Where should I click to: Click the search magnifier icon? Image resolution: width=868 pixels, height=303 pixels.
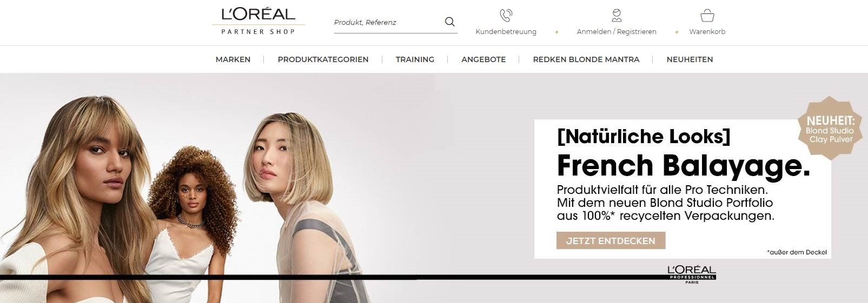pyautogui.click(x=449, y=22)
